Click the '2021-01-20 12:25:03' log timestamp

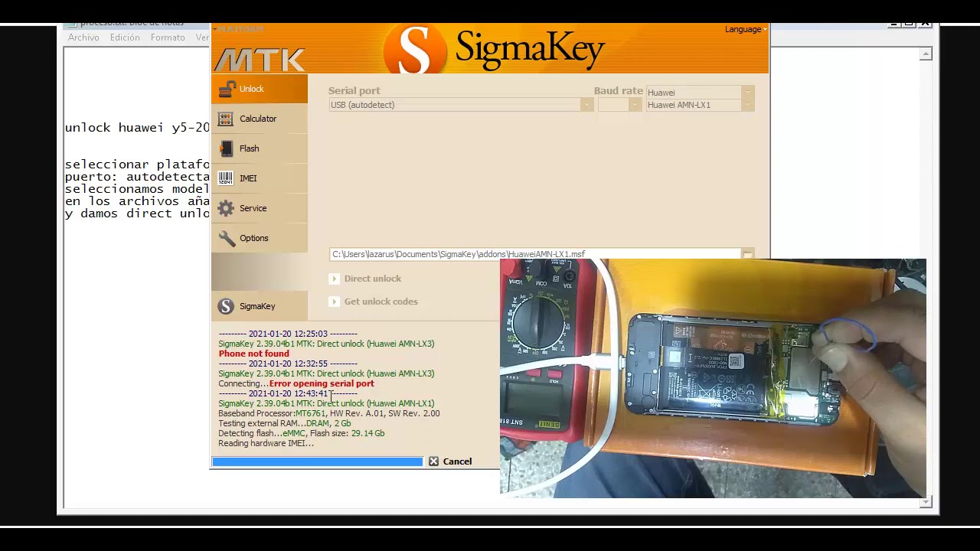point(288,334)
